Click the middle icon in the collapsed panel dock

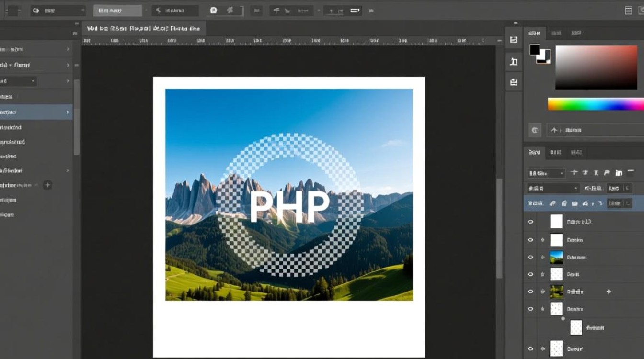(x=514, y=61)
